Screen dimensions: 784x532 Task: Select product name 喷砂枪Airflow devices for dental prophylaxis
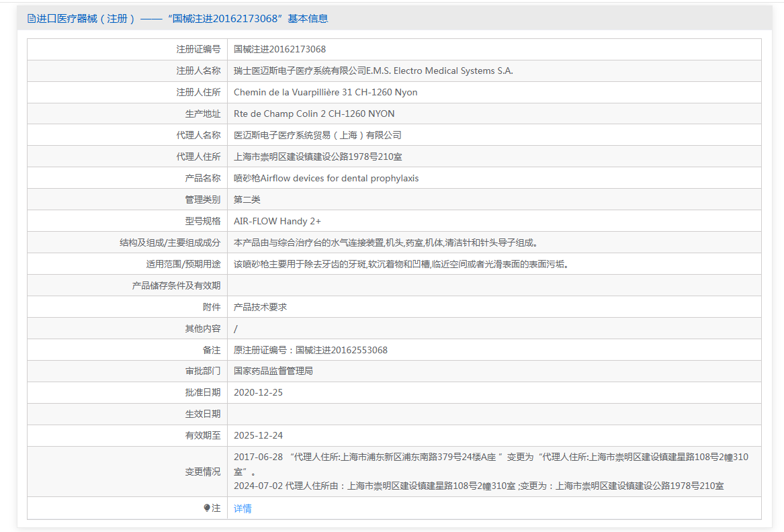[x=326, y=178]
